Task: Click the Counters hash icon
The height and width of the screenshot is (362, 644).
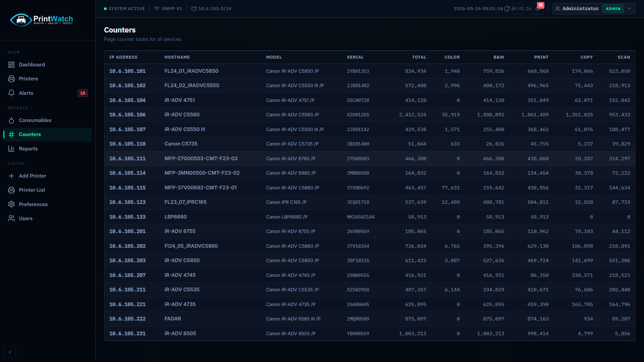Action: [11, 134]
